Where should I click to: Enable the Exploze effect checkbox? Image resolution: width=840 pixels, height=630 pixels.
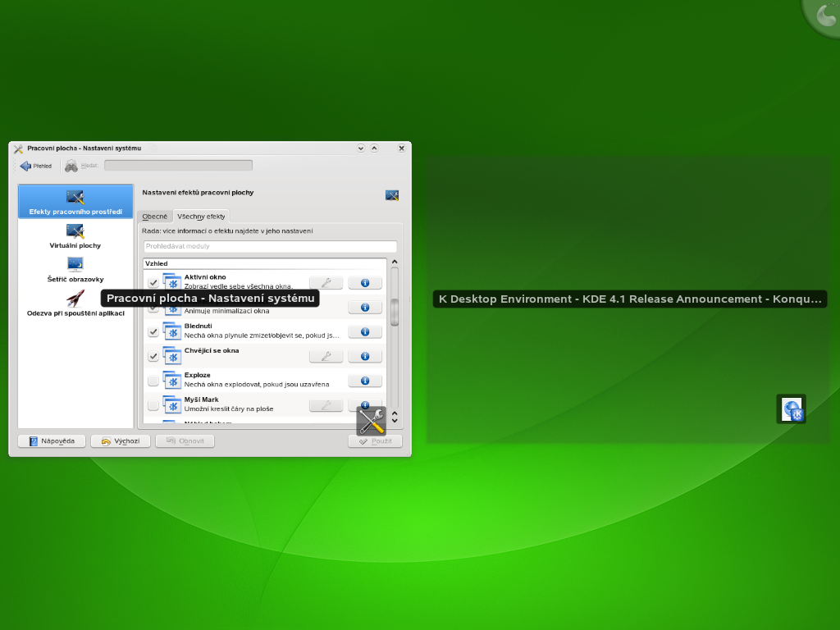pos(153,381)
